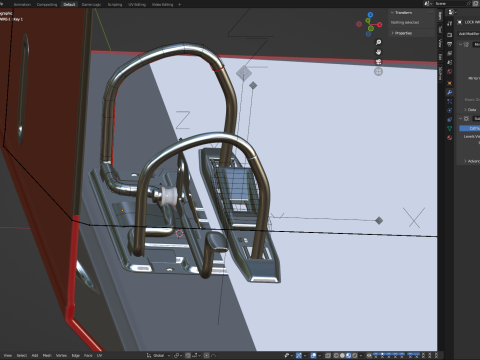The width and height of the screenshot is (480, 360).
Task: Open the scene browse dropdown icon
Action: coord(427,3)
